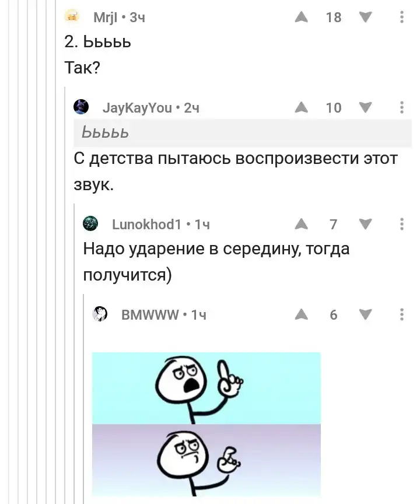This screenshot has width=420, height=504.
Task: Open Mrjl user profile link
Action: tap(105, 17)
